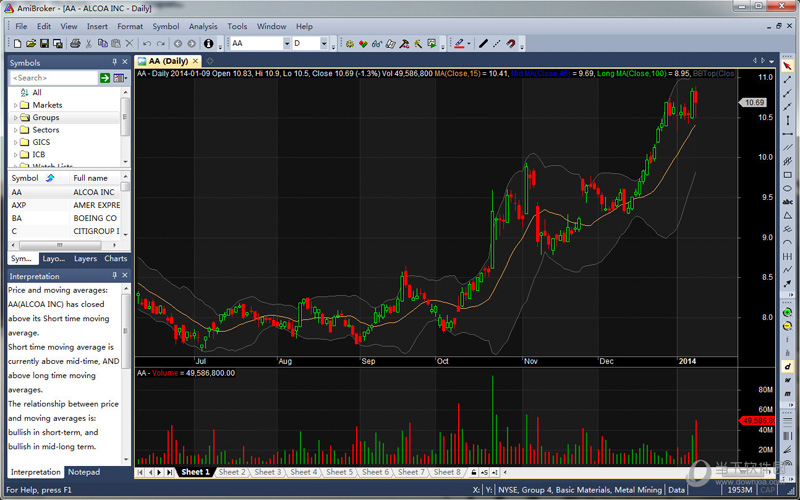The height and width of the screenshot is (500, 800).
Task: Click Interpretation panel vertical scrollbar
Action: [x=126, y=372]
